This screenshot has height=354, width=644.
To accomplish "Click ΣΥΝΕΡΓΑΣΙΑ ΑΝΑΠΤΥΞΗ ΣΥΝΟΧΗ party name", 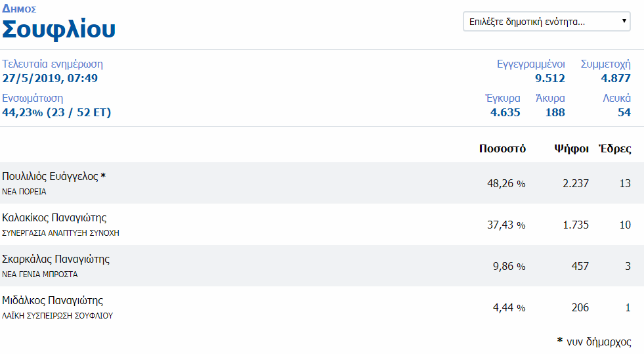I will 60,232.
